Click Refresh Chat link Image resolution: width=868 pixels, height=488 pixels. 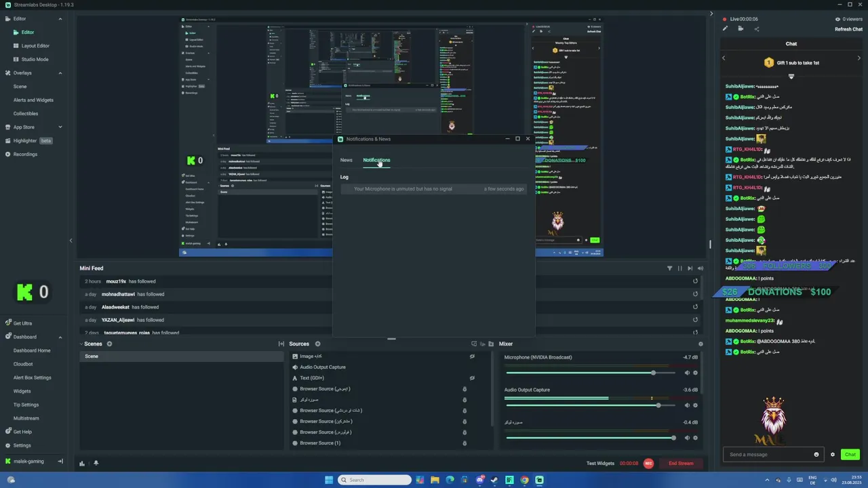(x=848, y=29)
